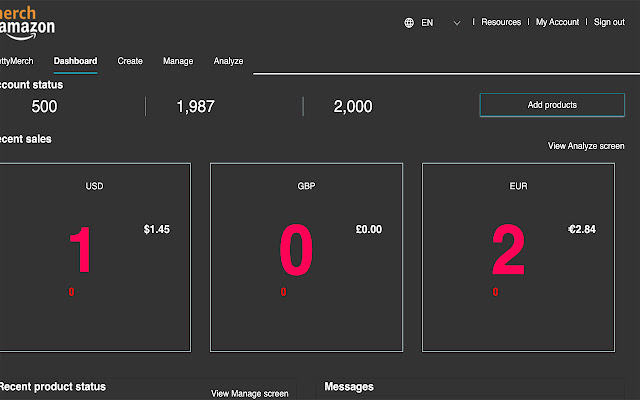This screenshot has height=400, width=640.
Task: Click the PrettyMerch account name
Action: [x=17, y=61]
